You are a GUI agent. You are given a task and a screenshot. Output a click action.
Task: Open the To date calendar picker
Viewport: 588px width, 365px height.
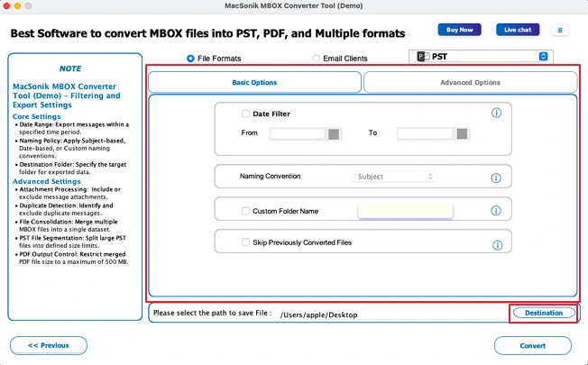point(462,133)
